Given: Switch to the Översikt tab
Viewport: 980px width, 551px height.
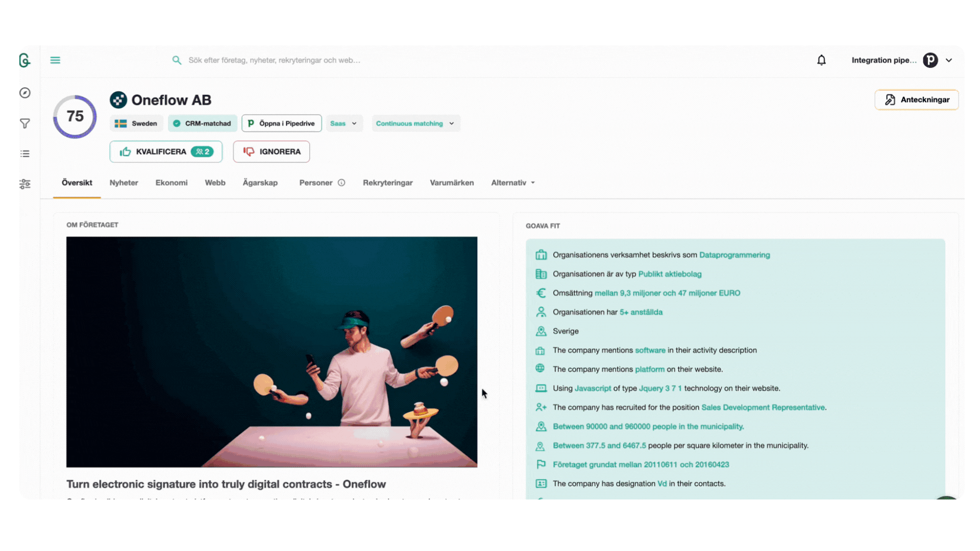Looking at the screenshot, I should pos(77,183).
